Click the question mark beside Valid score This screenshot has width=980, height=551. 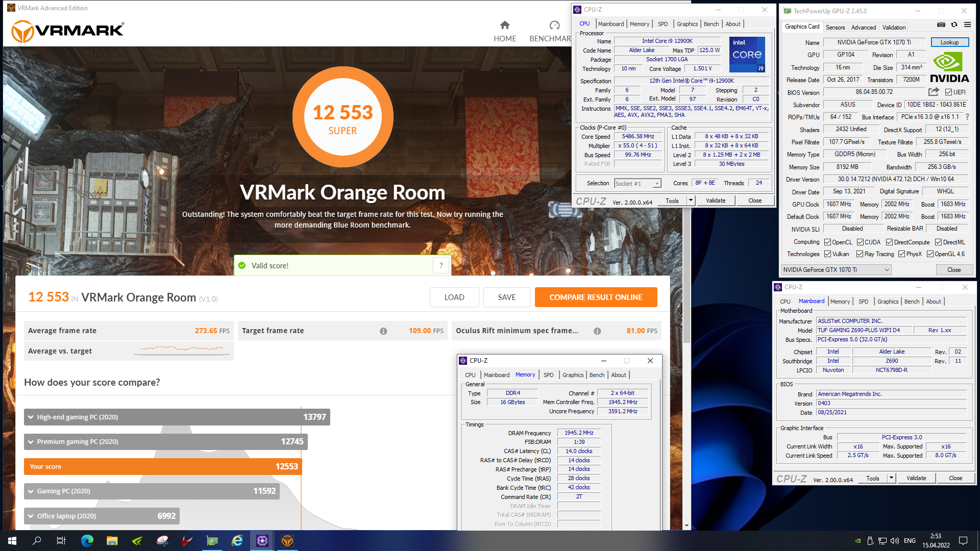coord(441,265)
